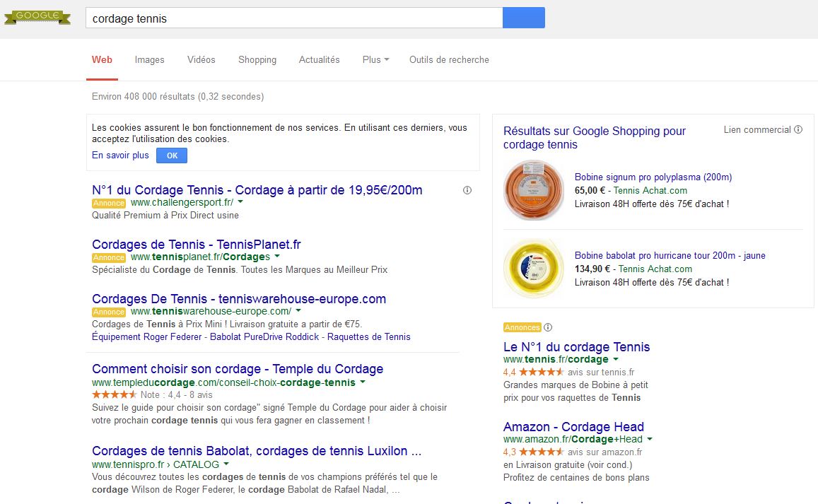The image size is (818, 504).
Task: Click price text 134,90 €
Action: click(592, 269)
